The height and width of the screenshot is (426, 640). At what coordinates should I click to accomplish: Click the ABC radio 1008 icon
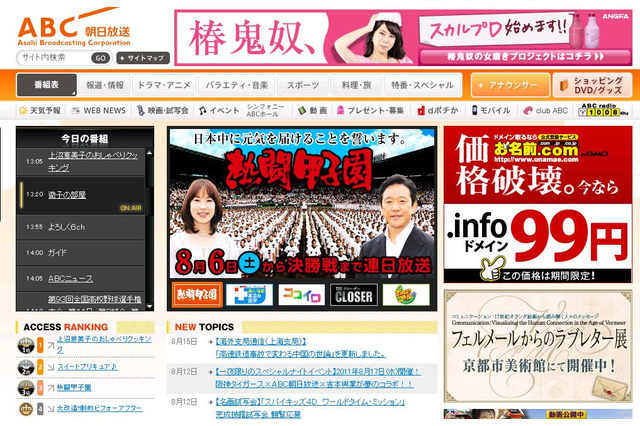tap(603, 110)
